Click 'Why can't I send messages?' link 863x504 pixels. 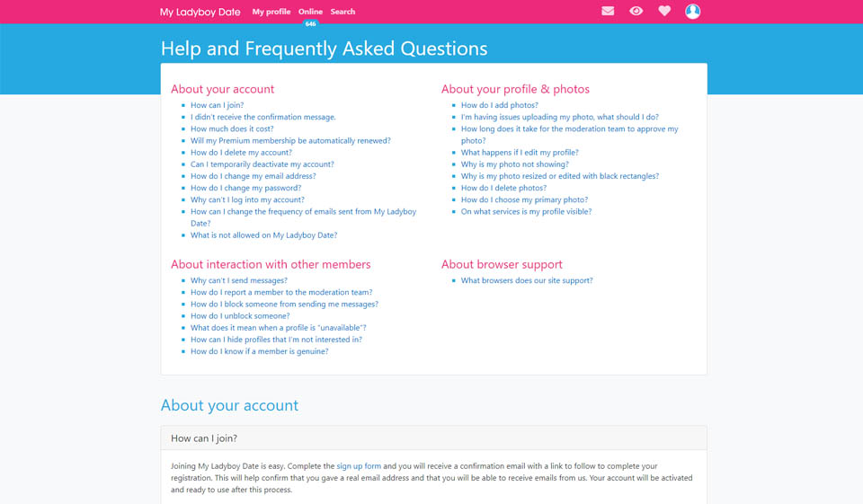point(239,281)
